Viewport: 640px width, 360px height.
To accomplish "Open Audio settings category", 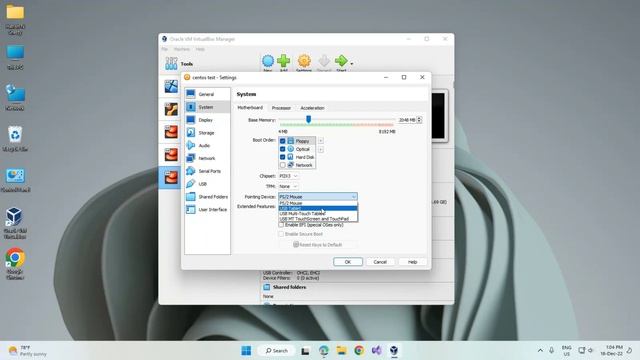I will point(207,145).
